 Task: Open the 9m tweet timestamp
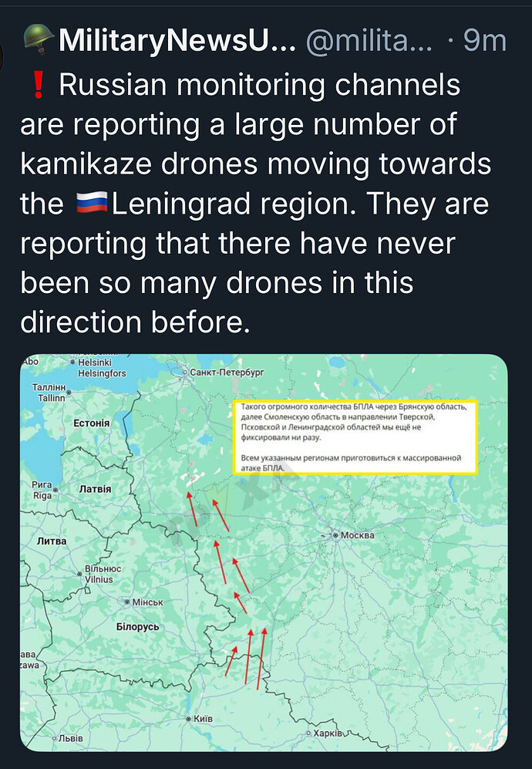coord(484,42)
